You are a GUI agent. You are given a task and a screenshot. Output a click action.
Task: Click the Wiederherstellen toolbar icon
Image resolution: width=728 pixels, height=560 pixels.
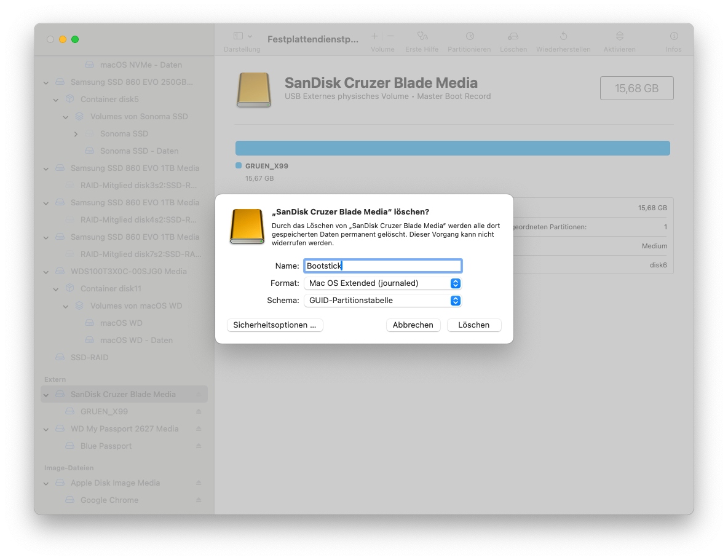(563, 36)
